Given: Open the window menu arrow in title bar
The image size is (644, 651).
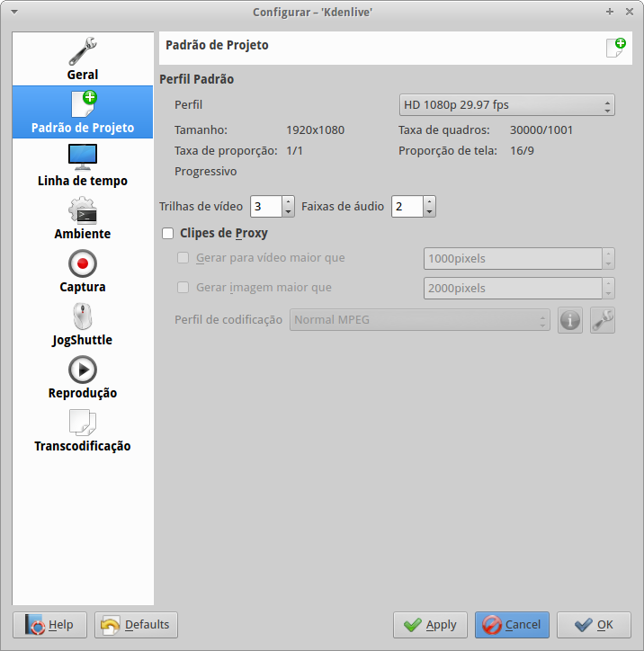Looking at the screenshot, I should point(13,12).
